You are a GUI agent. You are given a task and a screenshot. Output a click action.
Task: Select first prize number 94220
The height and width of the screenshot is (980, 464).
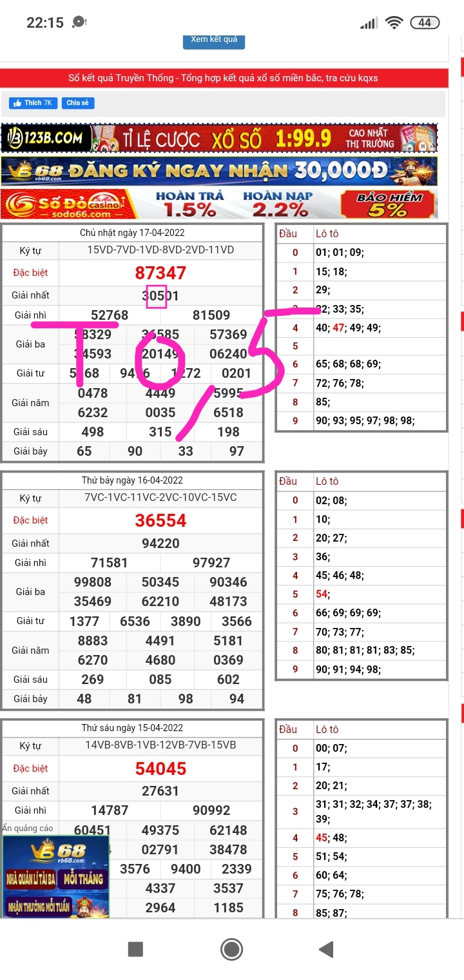click(160, 544)
